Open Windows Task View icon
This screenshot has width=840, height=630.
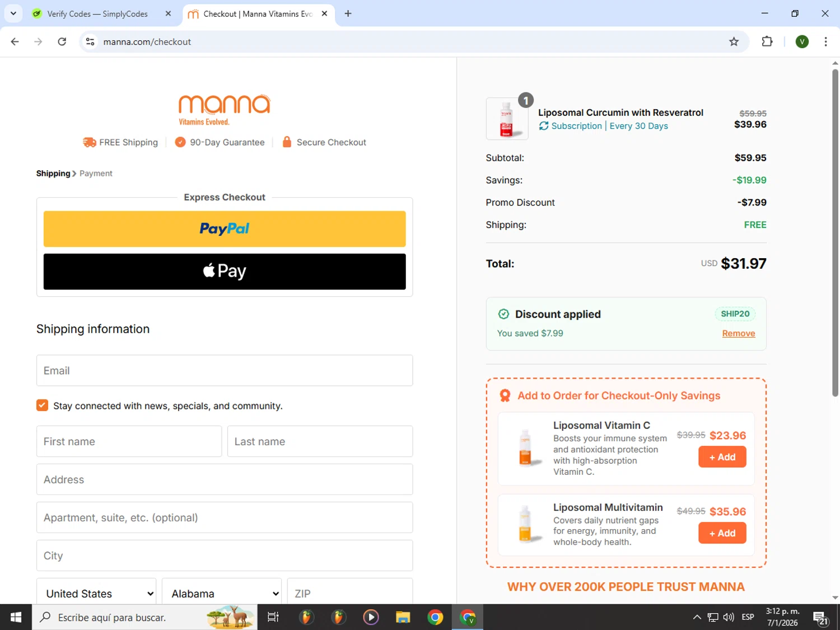[x=273, y=617]
